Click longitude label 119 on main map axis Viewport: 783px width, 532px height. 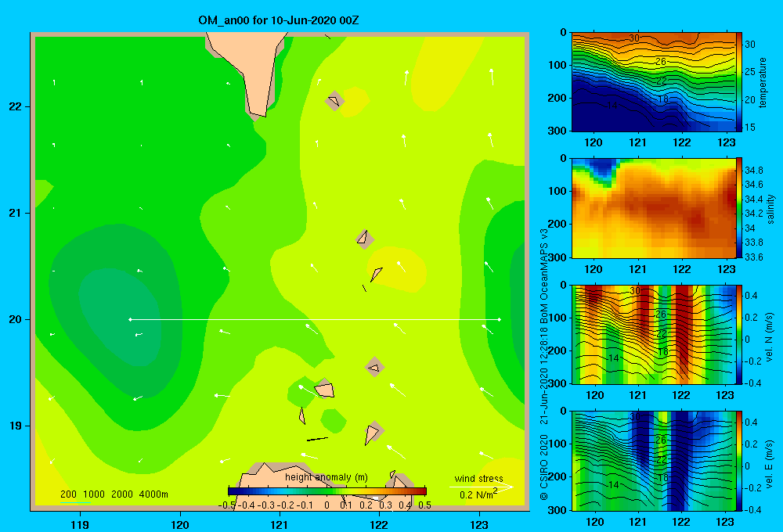coord(81,524)
